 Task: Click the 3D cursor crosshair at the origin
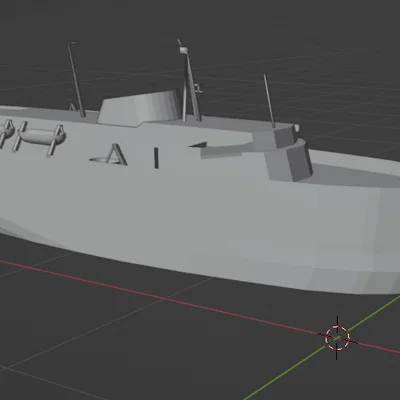(x=337, y=338)
